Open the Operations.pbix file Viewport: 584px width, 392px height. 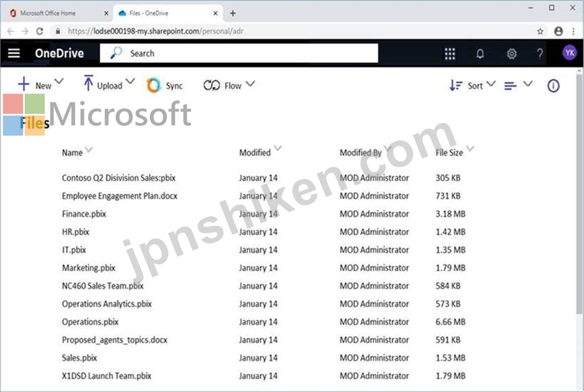(x=90, y=321)
